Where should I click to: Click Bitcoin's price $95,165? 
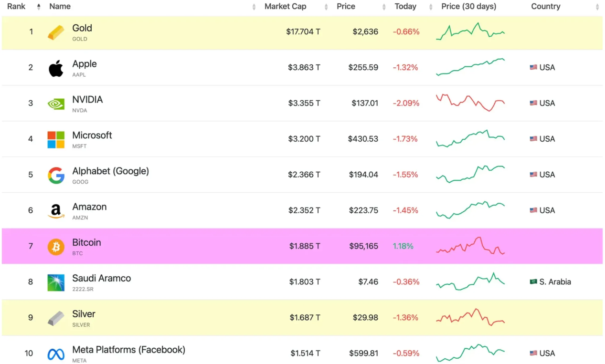363,247
